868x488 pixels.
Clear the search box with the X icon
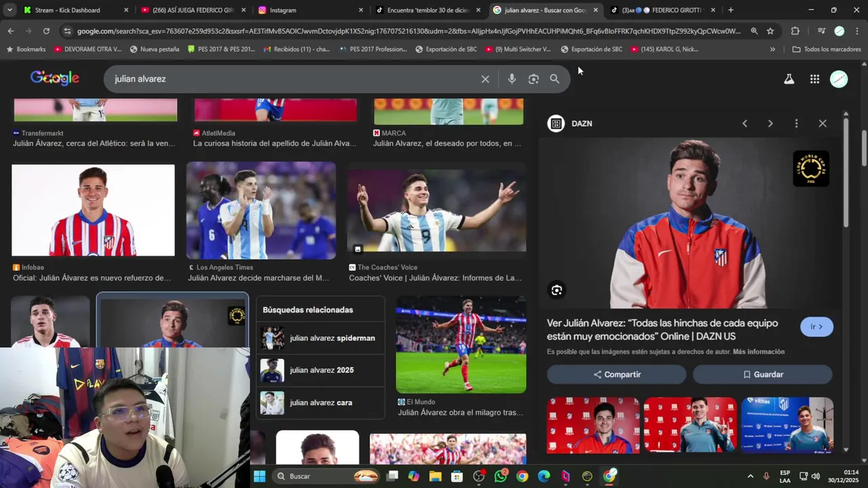pos(485,79)
